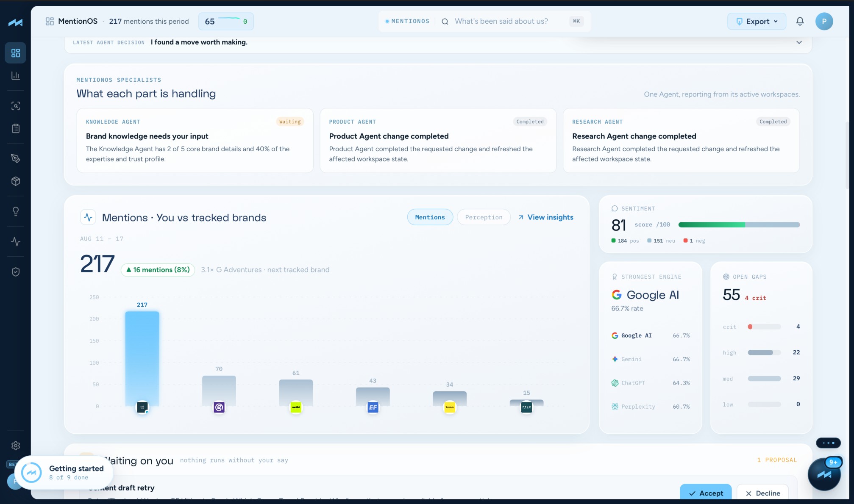Open the Export dropdown
The width and height of the screenshot is (854, 504).
tap(757, 22)
